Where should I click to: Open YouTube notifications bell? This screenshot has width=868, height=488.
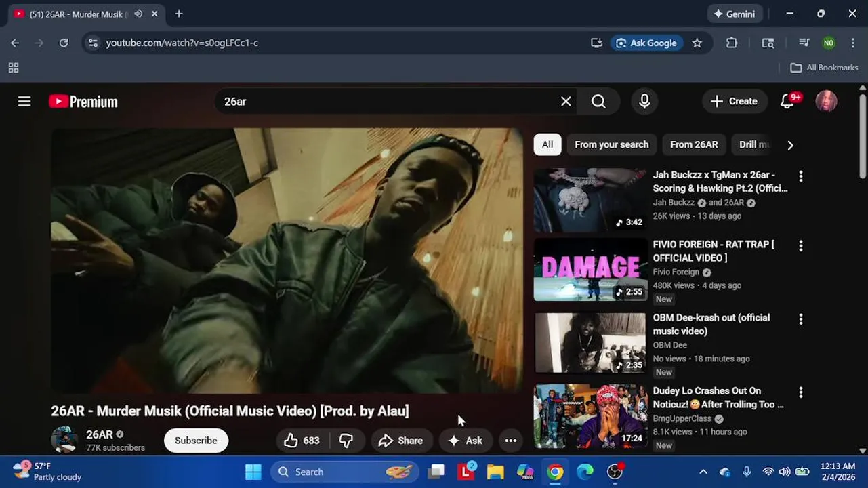(x=787, y=102)
